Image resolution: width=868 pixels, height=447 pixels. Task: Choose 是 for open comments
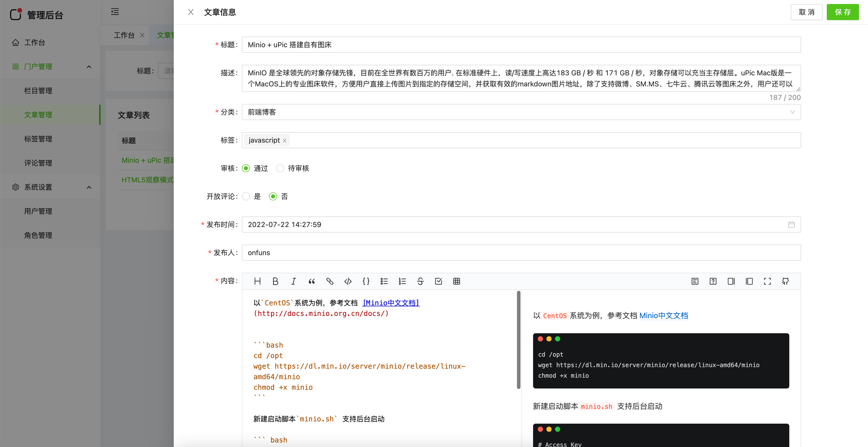[x=246, y=197]
